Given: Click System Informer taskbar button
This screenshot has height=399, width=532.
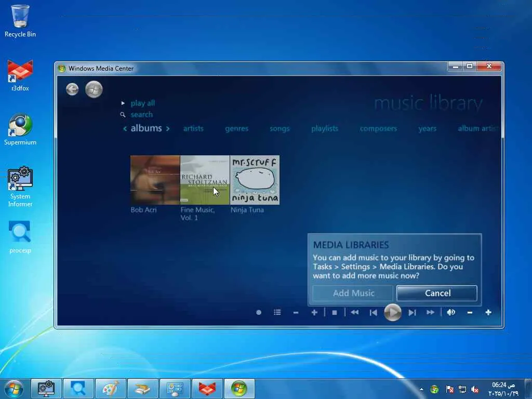Looking at the screenshot, I should pyautogui.click(x=46, y=389).
